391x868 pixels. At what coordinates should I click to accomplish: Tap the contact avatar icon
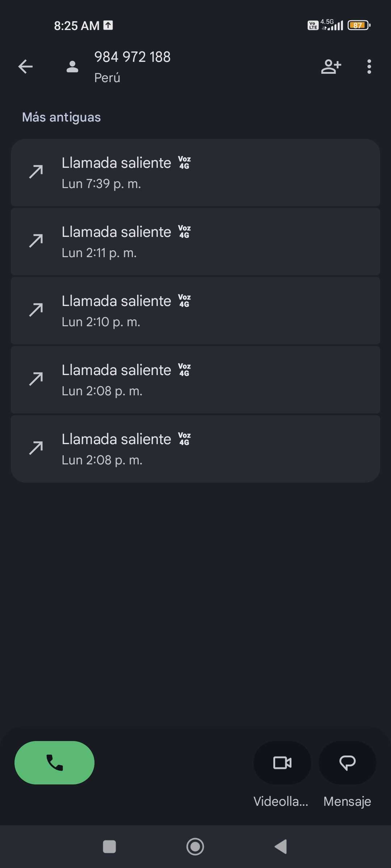tap(72, 67)
